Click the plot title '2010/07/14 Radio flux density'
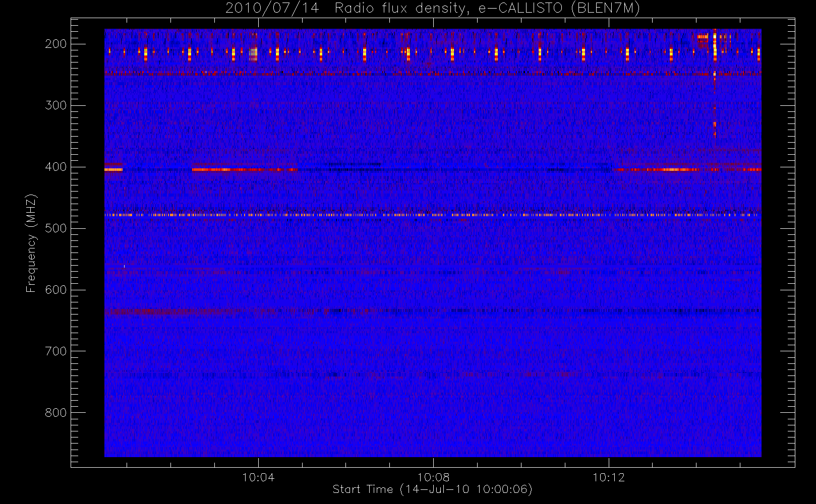Viewport: 816px width, 504px height. 433,9
